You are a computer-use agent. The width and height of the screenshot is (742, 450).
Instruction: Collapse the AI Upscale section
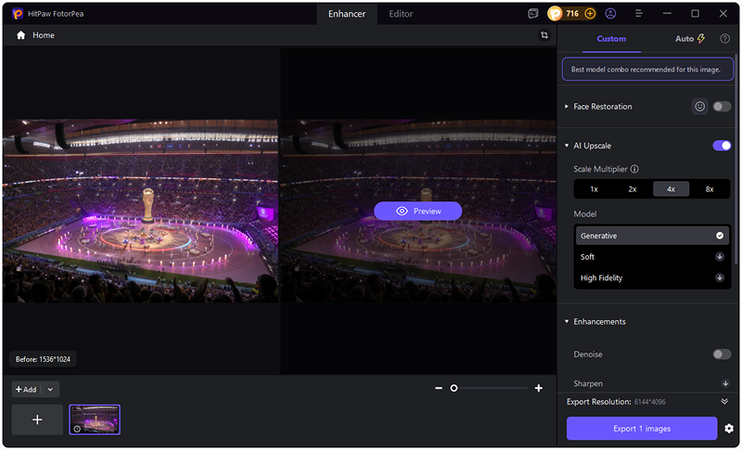click(x=566, y=146)
